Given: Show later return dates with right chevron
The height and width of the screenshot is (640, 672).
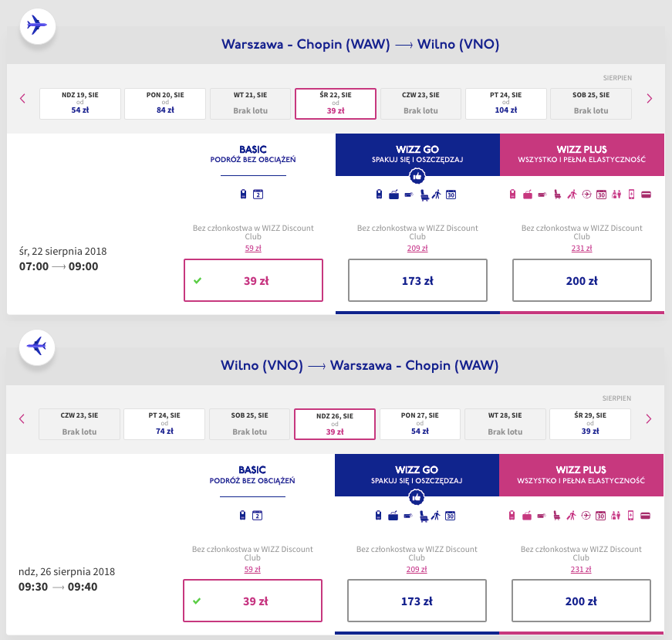Looking at the screenshot, I should tap(648, 419).
